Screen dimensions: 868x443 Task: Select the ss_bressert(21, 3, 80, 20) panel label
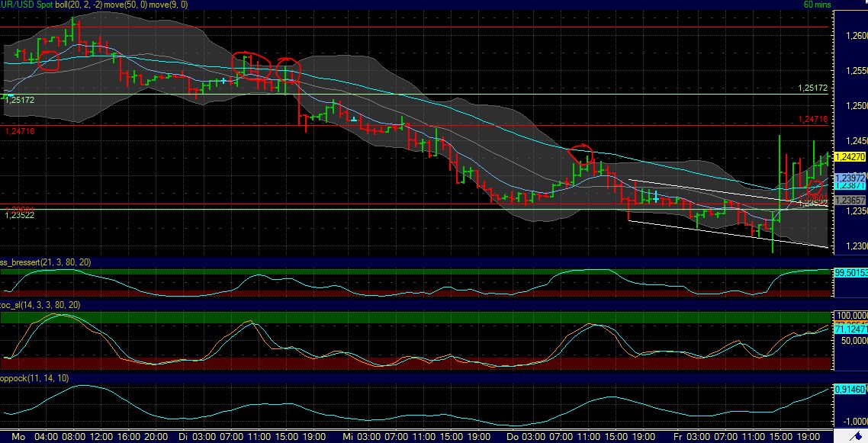(x=46, y=262)
